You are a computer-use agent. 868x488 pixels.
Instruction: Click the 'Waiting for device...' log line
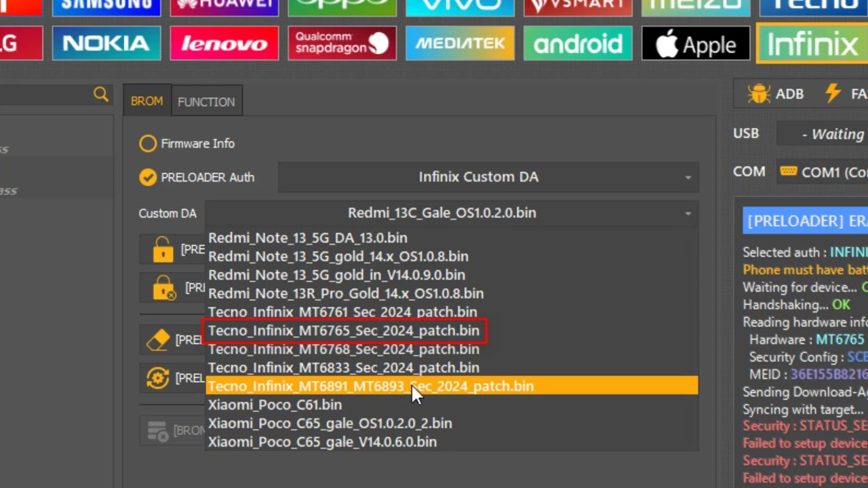coord(805,287)
